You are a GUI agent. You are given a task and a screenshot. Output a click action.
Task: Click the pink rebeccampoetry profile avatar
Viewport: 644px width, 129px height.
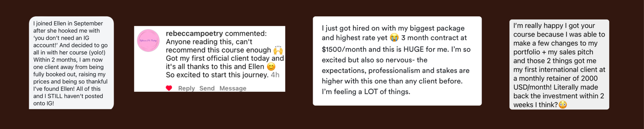pyautogui.click(x=148, y=41)
